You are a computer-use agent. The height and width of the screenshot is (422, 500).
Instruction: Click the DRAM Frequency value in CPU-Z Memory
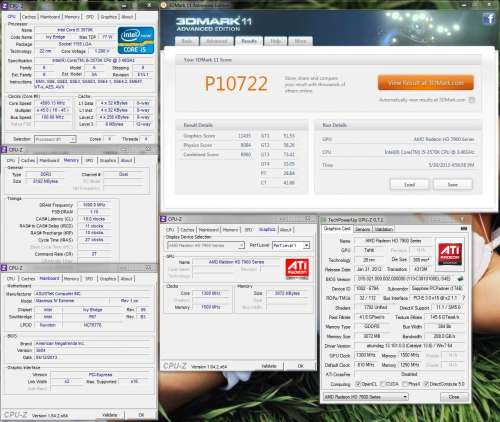94,205
